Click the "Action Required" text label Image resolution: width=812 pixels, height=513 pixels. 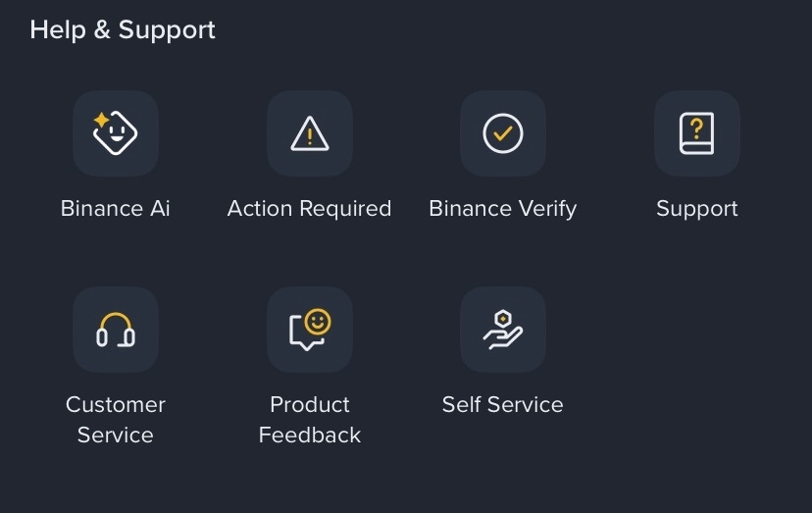pos(310,209)
